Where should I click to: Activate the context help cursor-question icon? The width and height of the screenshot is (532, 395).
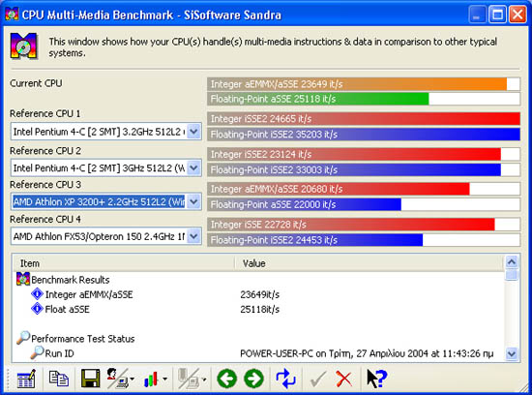(x=376, y=379)
